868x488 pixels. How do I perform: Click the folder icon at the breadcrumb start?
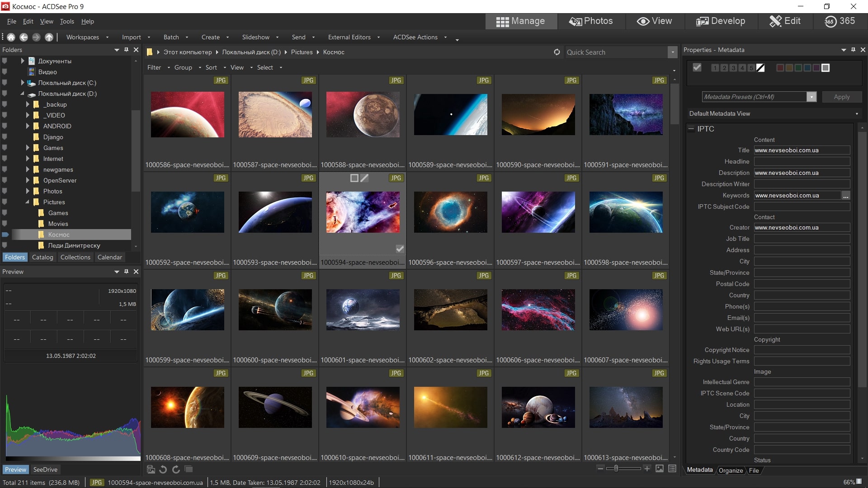point(150,52)
